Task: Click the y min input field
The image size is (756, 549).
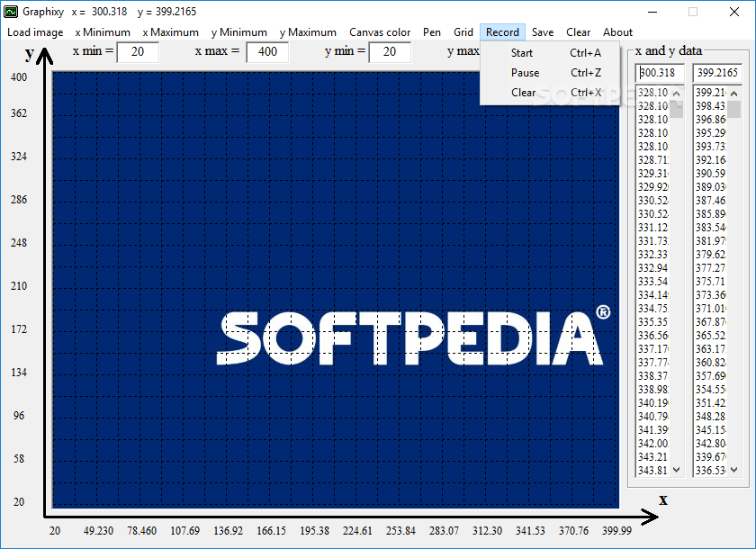Action: pos(390,52)
